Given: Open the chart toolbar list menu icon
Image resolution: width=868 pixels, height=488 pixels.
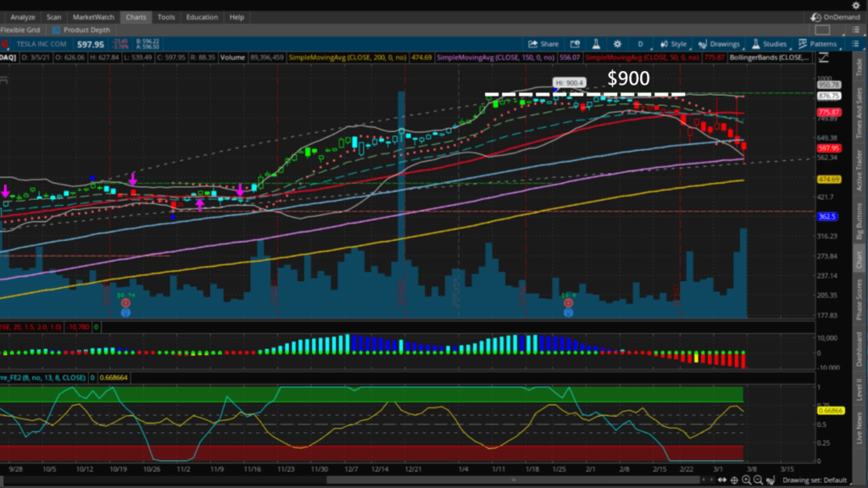Looking at the screenshot, I should pyautogui.click(x=855, y=44).
